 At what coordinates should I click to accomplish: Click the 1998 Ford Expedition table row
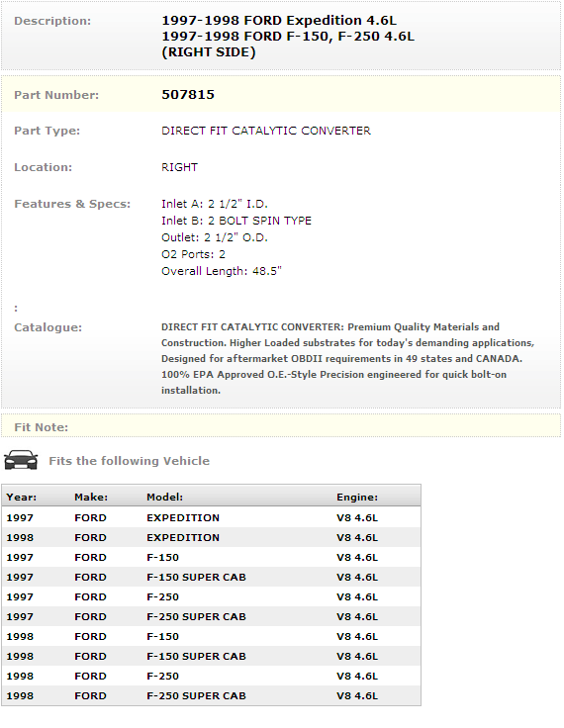coord(212,538)
